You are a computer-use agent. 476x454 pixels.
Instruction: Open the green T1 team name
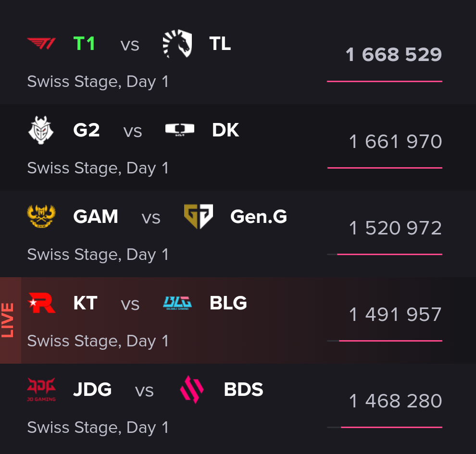coord(84,44)
